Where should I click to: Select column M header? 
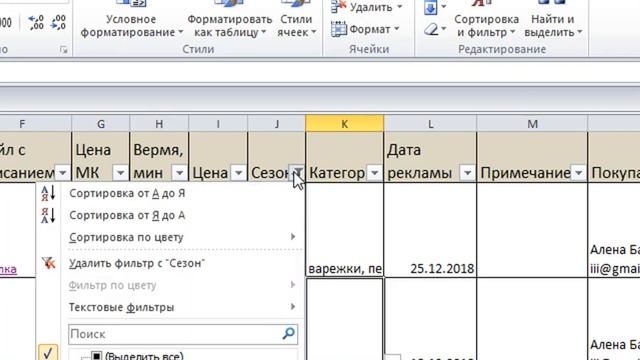tap(532, 124)
